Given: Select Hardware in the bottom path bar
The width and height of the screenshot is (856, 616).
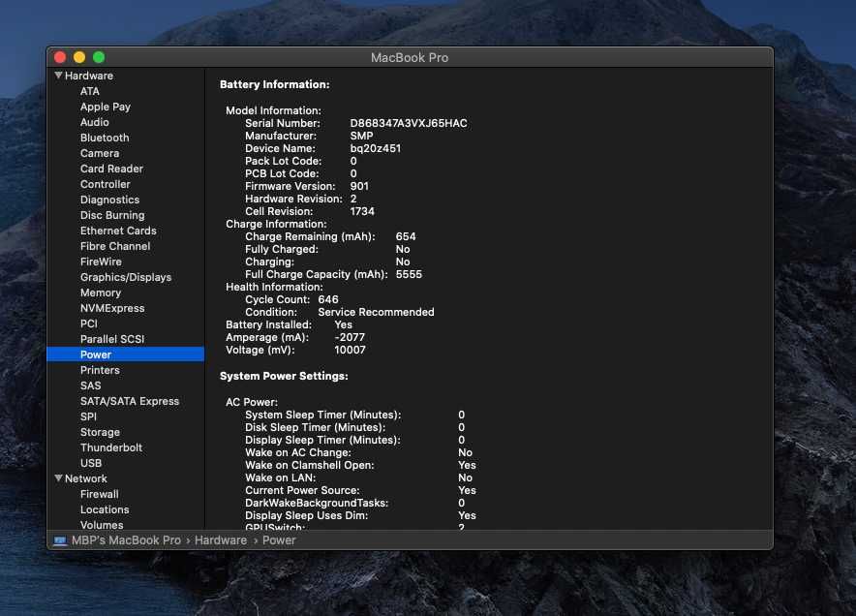Looking at the screenshot, I should [x=221, y=540].
